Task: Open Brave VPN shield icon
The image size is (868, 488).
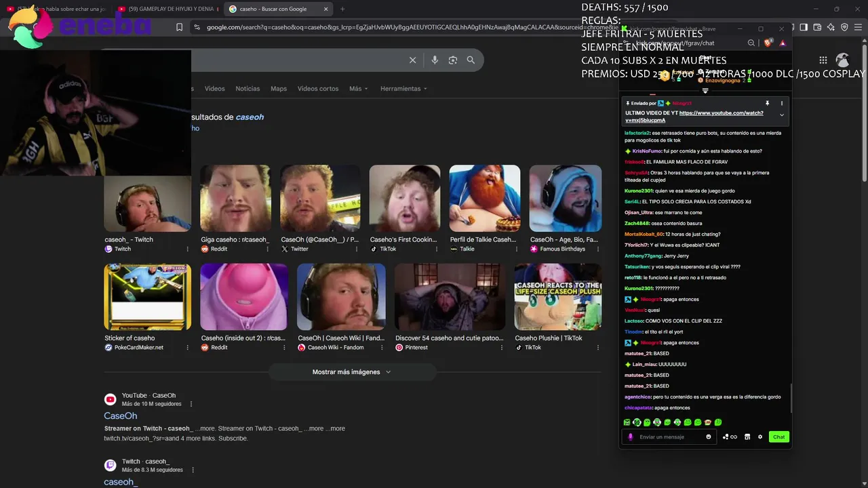Action: 844,27
